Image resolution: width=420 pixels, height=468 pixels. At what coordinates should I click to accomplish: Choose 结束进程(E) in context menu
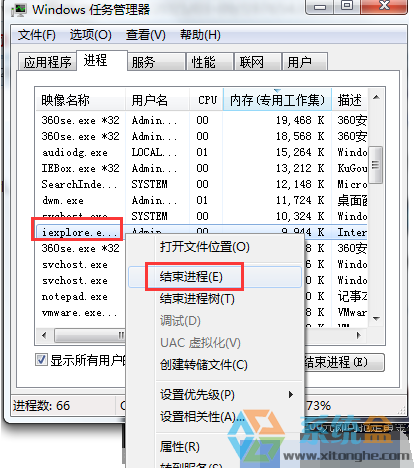coord(215,277)
